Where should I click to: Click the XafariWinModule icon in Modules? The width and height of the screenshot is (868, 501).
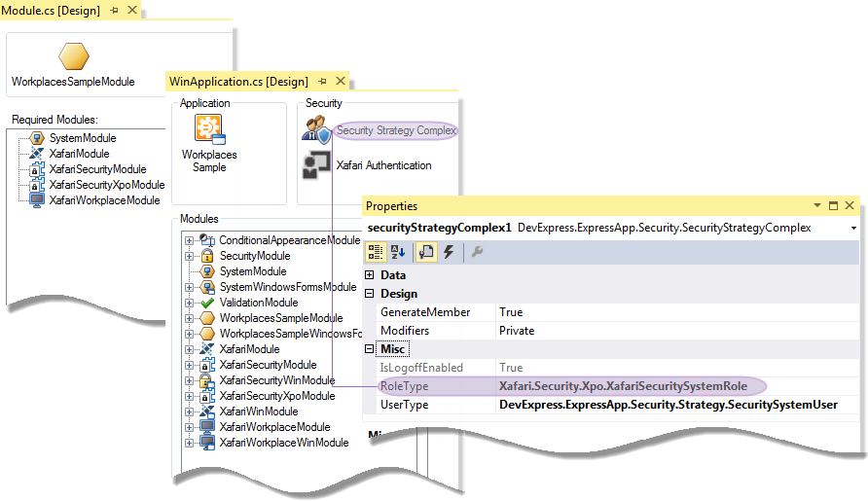(207, 412)
